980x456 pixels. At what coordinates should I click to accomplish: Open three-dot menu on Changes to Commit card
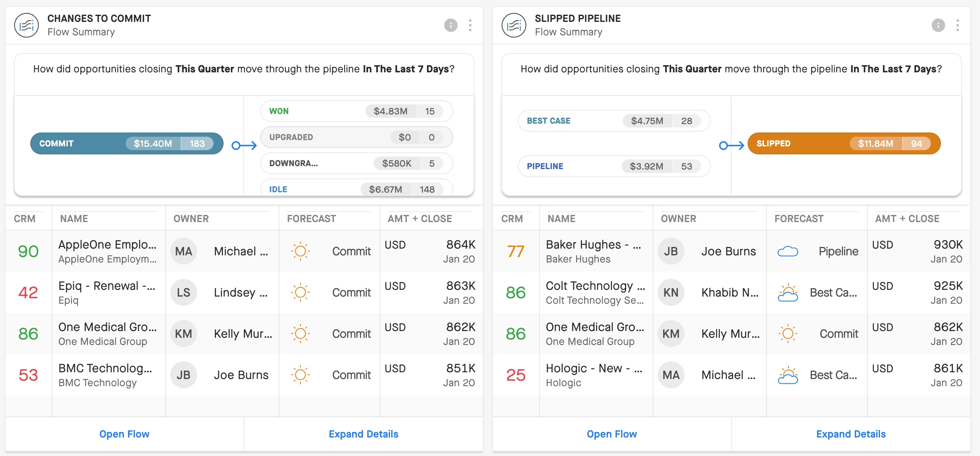pos(470,25)
